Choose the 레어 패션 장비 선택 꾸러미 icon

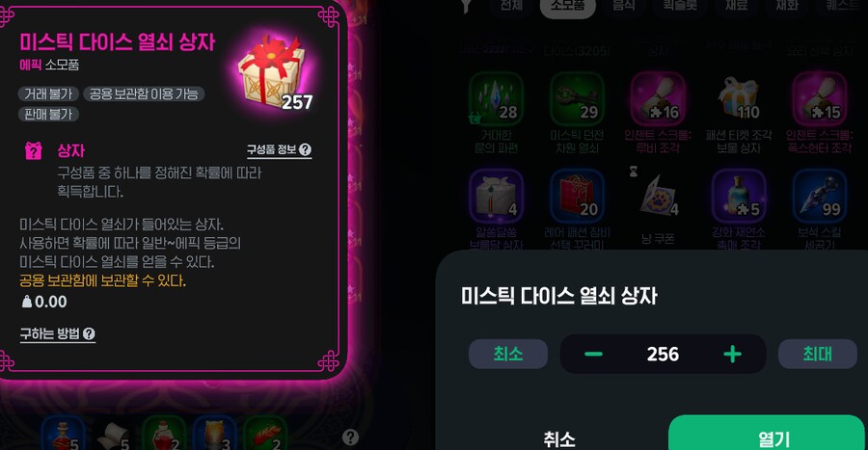(x=577, y=197)
